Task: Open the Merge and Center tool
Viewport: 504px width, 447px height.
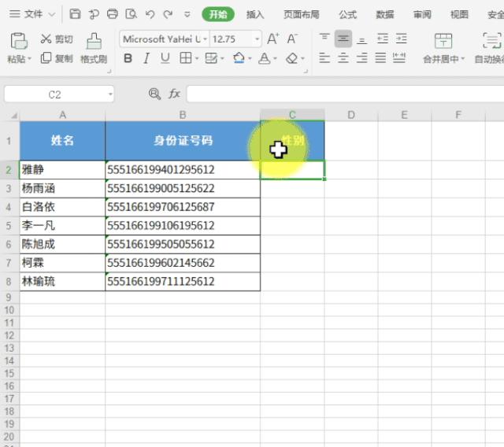Action: tap(443, 49)
